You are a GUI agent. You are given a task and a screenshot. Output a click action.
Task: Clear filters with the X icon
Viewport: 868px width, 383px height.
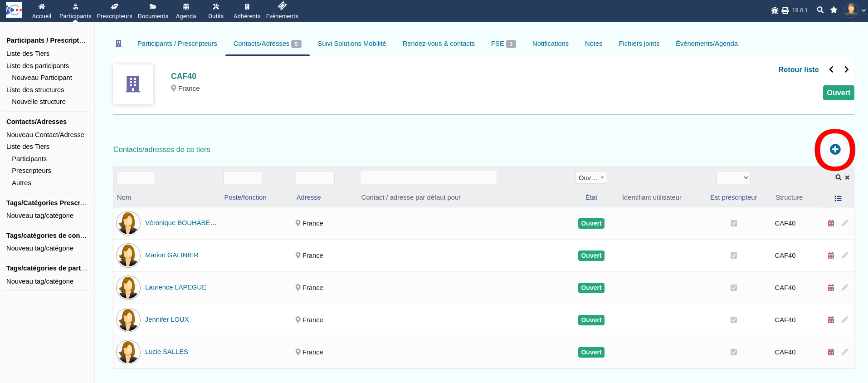click(847, 178)
